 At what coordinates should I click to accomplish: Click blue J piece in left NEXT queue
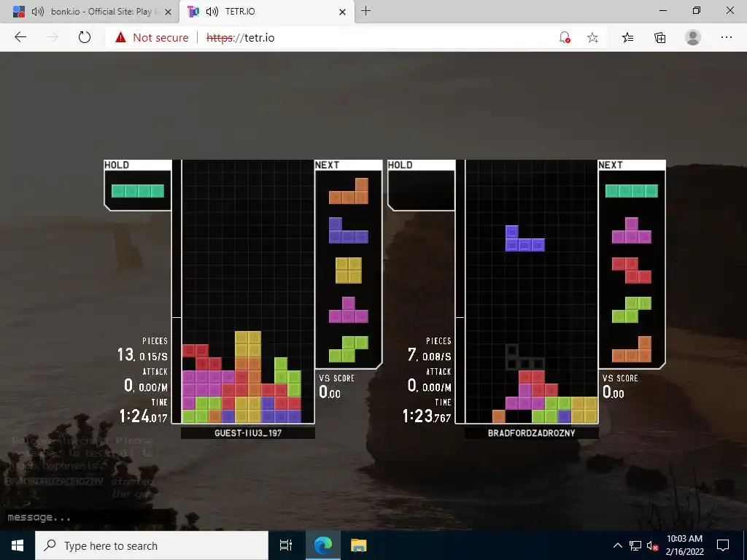coord(349,230)
